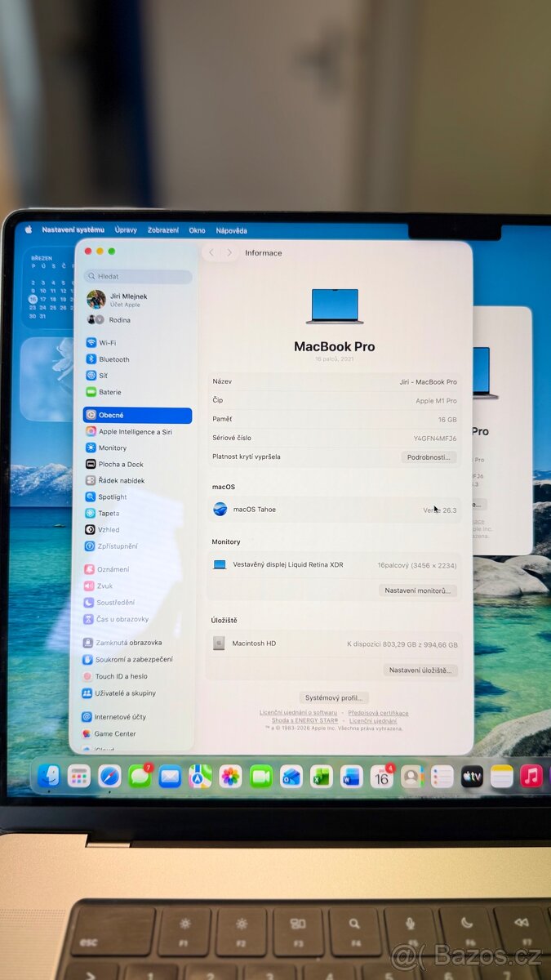Open Maps from the Dock

coord(200,776)
